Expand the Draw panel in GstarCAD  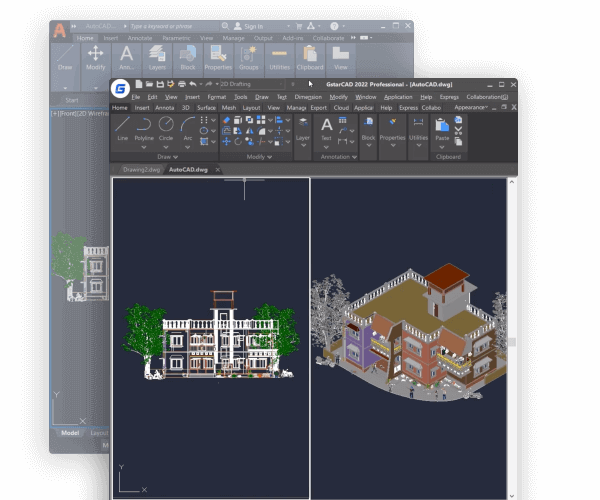coord(166,157)
